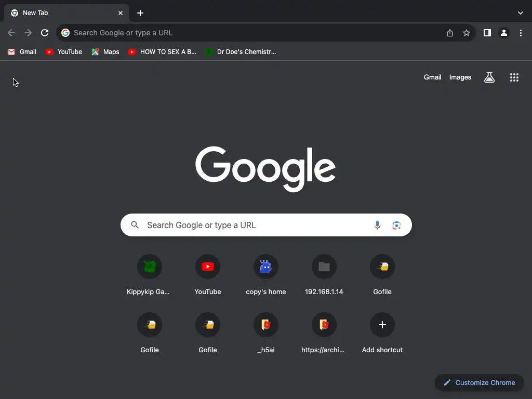Screen dimensions: 532x399
Task: Open the _h5ai shortcut
Action: (x=266, y=333)
